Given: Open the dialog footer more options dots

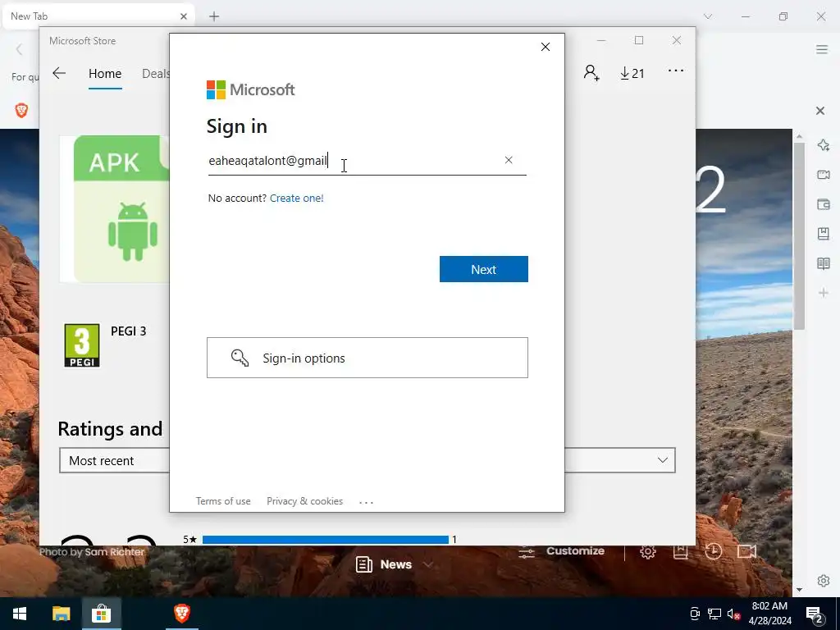Looking at the screenshot, I should point(367,503).
